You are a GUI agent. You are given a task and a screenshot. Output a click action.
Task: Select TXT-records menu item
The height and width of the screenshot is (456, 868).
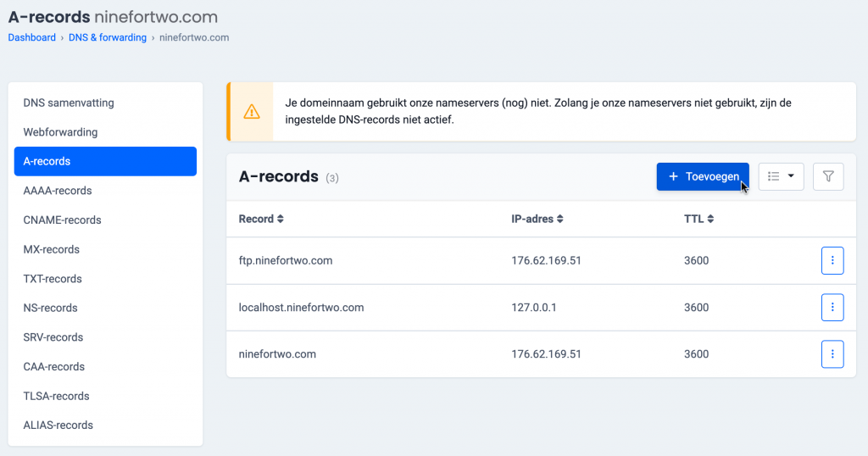point(53,279)
